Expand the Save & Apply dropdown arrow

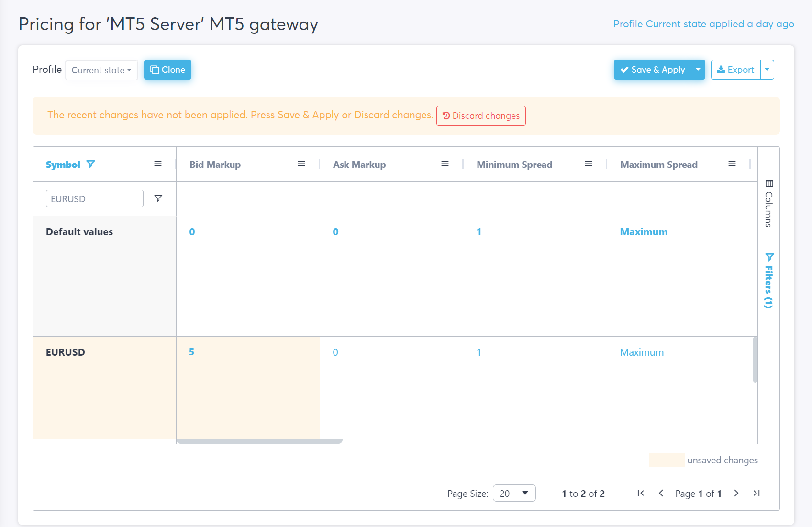[x=698, y=70]
